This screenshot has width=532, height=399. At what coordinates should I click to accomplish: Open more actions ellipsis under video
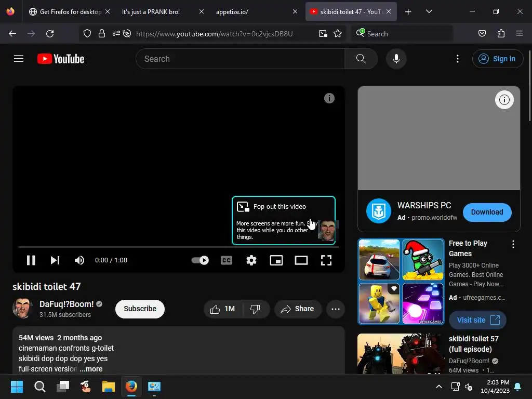(x=336, y=309)
